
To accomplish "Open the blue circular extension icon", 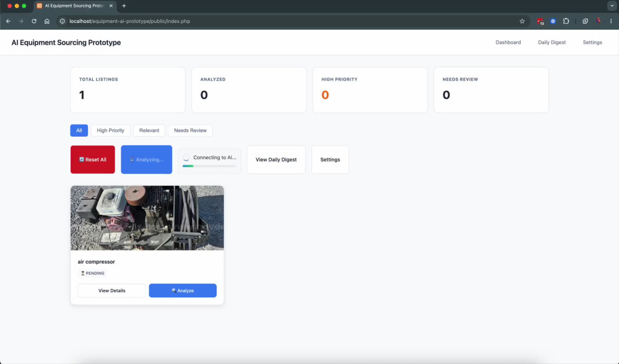I will click(x=553, y=21).
